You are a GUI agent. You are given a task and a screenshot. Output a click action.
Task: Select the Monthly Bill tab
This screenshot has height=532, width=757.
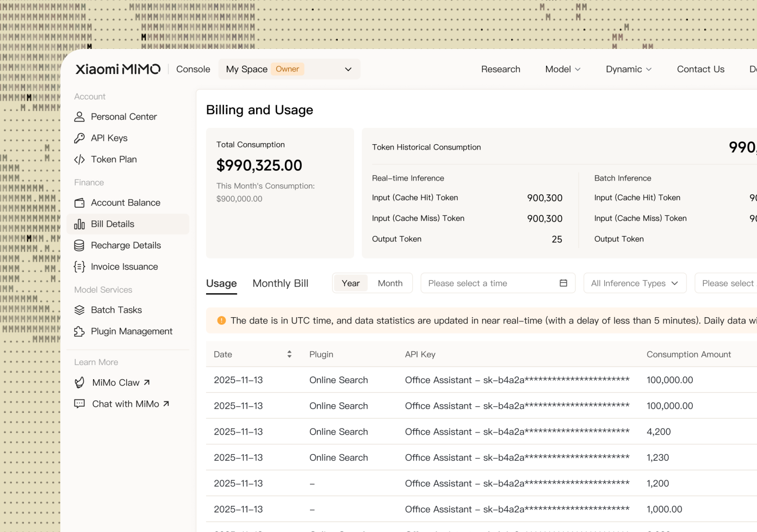pyautogui.click(x=281, y=283)
